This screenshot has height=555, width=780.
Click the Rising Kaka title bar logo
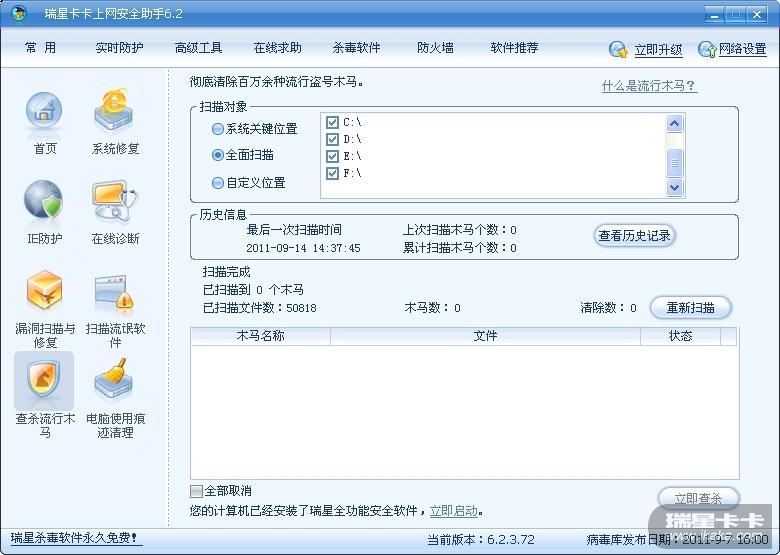[x=19, y=13]
